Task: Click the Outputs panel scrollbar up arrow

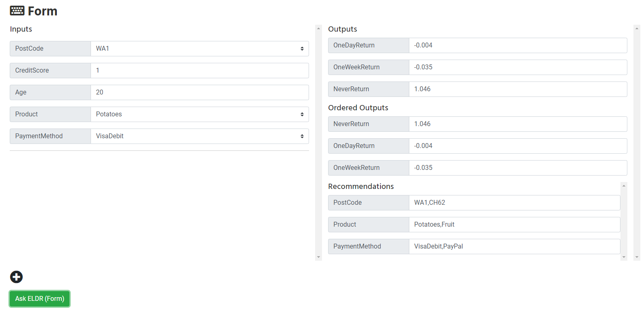Action: pyautogui.click(x=637, y=28)
